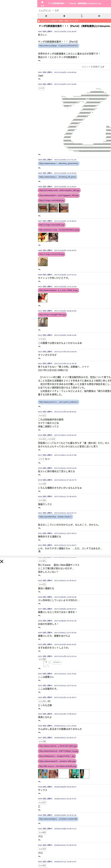Click the reply arrow under post 0022
Image resolution: width=111 pixels, height=868 pixels.
click(39, 540)
